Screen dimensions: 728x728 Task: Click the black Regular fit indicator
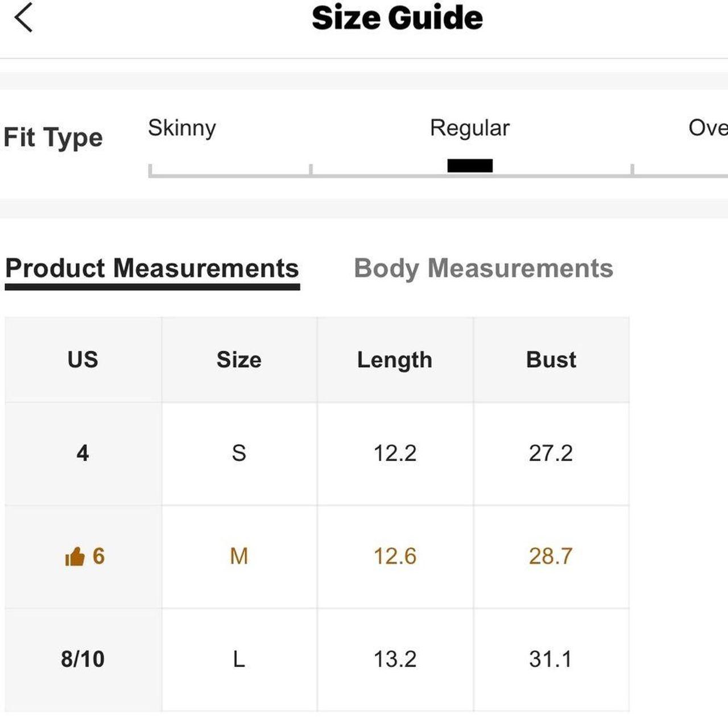point(470,166)
